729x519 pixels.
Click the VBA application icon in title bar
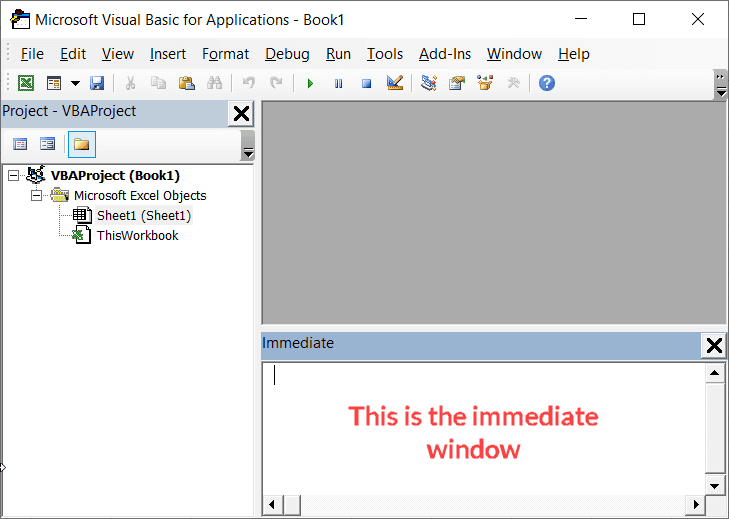(20, 20)
